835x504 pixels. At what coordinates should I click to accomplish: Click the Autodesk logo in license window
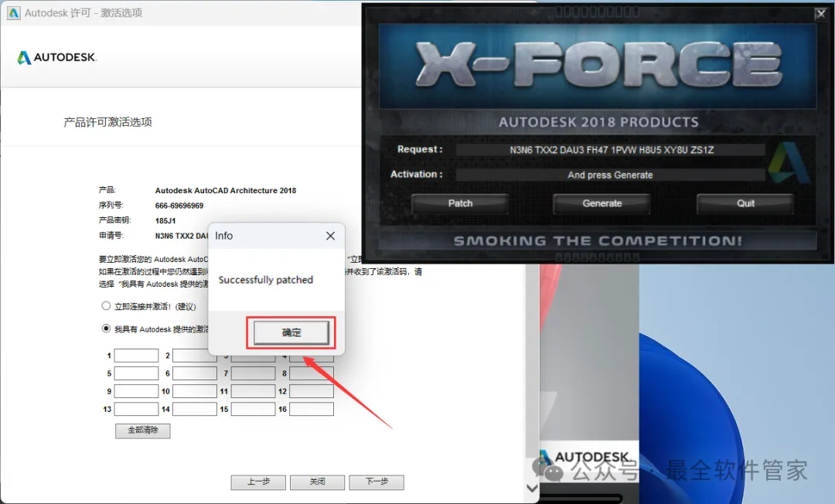[57, 57]
